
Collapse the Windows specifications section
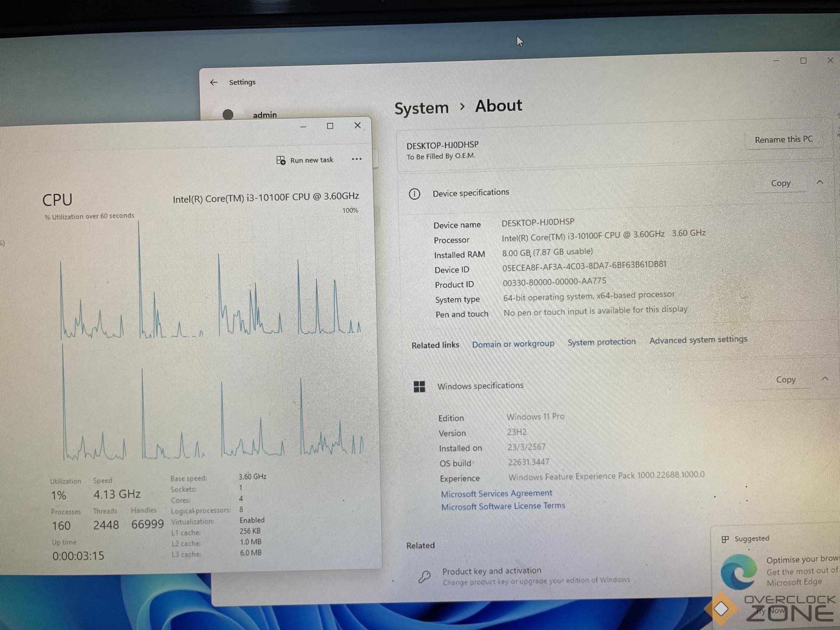point(825,379)
